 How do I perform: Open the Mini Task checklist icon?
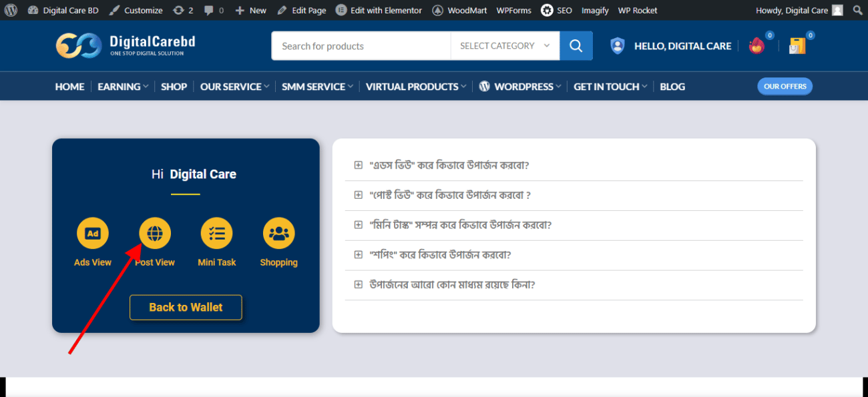(217, 234)
